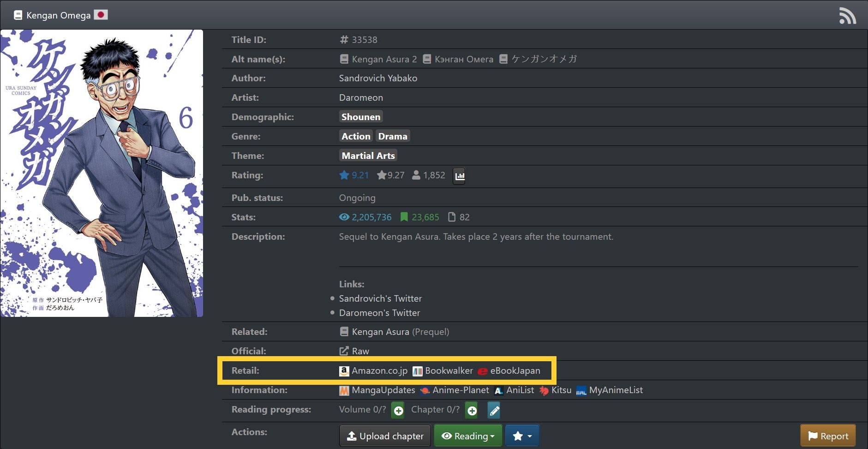Click the Kengan Omega page title

59,15
